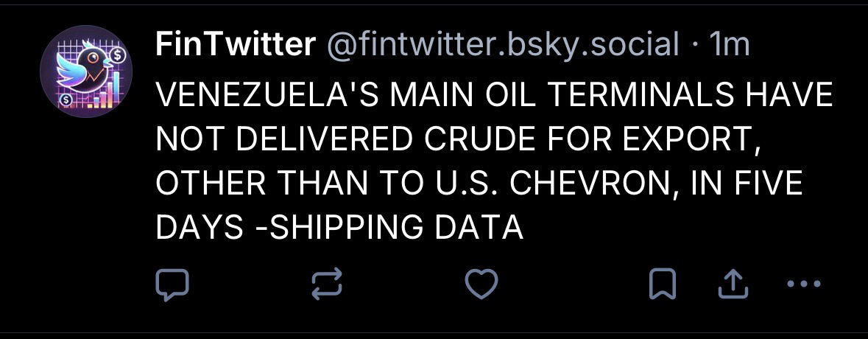Screen dimensions: 868x339
Task: Expand post options via the ellipsis
Action: pyautogui.click(x=803, y=284)
